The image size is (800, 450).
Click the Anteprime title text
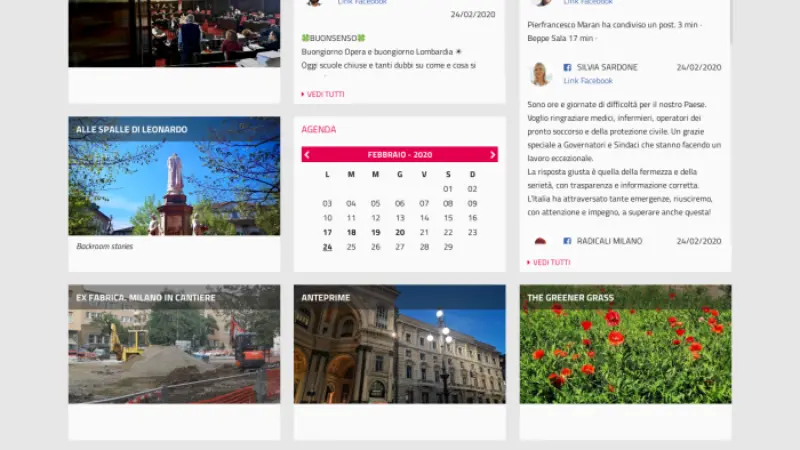pyautogui.click(x=326, y=297)
